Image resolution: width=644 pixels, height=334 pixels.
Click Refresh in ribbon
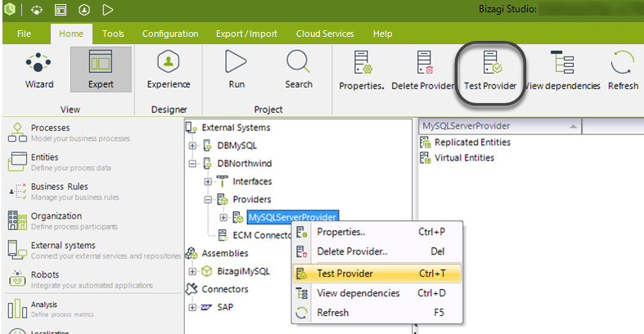(x=623, y=70)
